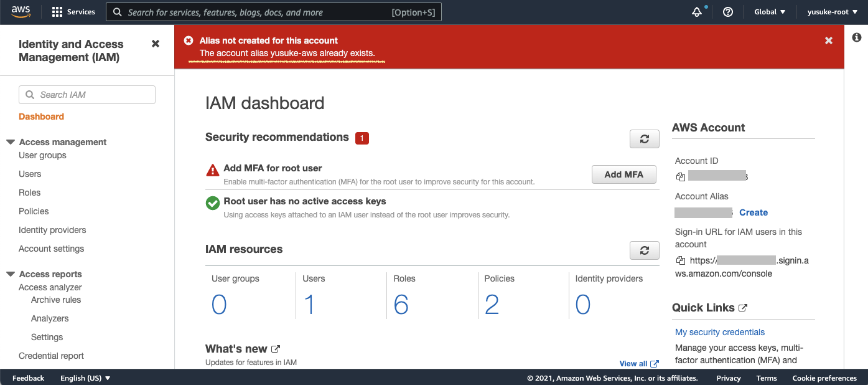Refresh the Security recommendations section

[645, 139]
